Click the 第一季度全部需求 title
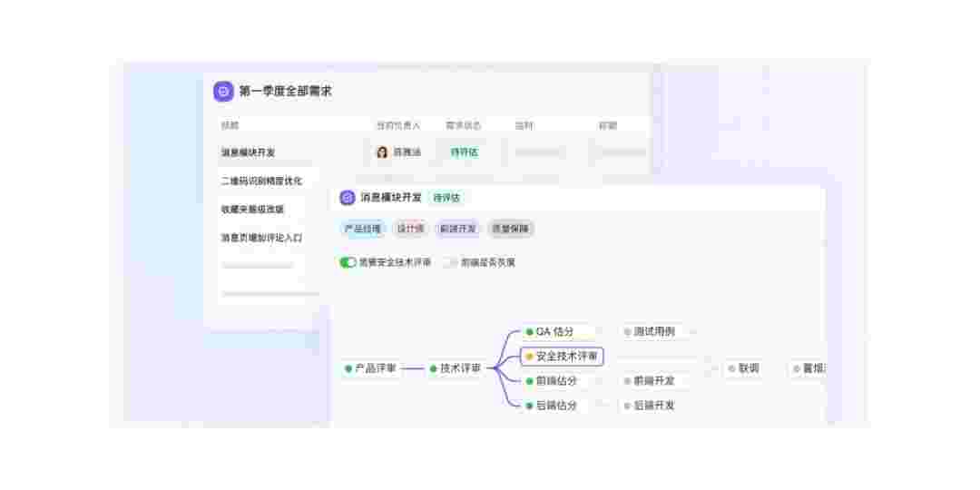The width and height of the screenshot is (980, 490). click(286, 92)
